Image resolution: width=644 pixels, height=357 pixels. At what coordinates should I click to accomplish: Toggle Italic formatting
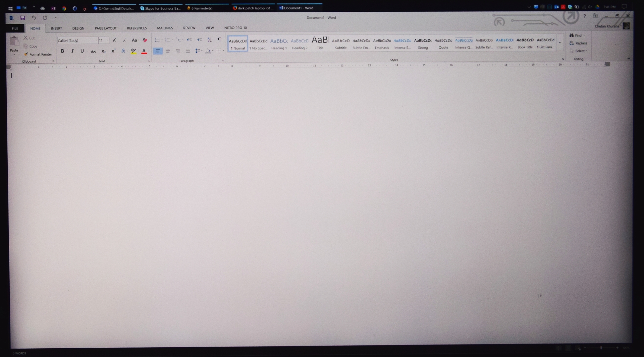72,51
